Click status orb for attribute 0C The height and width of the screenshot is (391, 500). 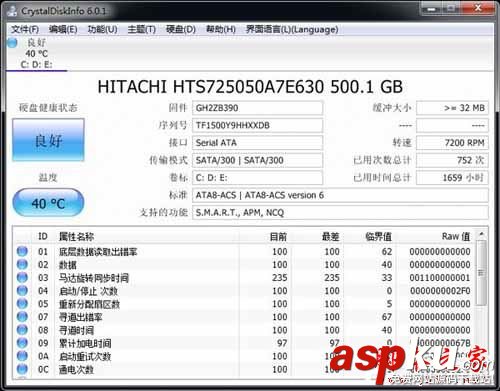(22, 369)
